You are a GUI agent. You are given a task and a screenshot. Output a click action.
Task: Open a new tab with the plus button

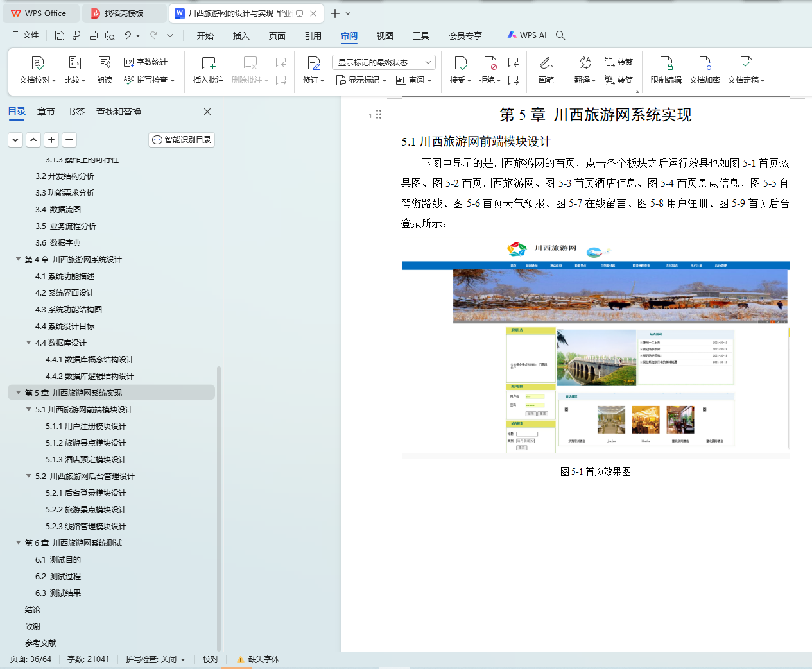[335, 13]
